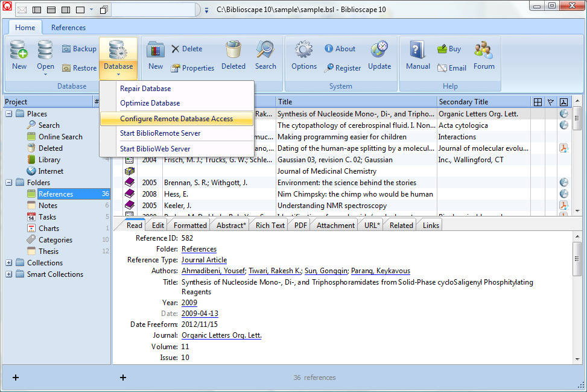The width and height of the screenshot is (587, 392).
Task: Switch to the References ribbon tab
Action: click(x=68, y=27)
